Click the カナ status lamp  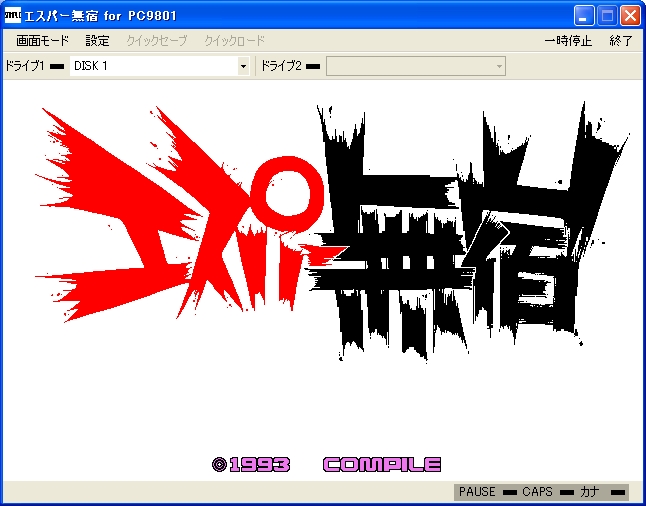pyautogui.click(x=618, y=492)
